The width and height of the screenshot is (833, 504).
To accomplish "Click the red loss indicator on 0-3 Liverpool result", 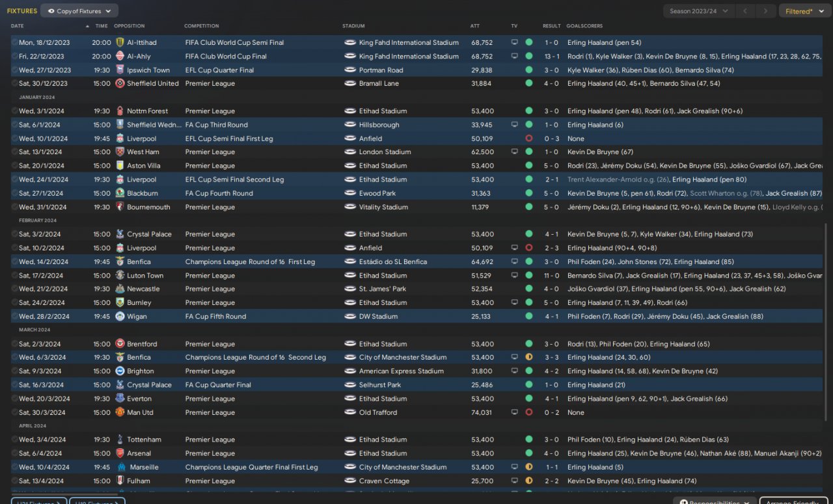I will pyautogui.click(x=529, y=139).
